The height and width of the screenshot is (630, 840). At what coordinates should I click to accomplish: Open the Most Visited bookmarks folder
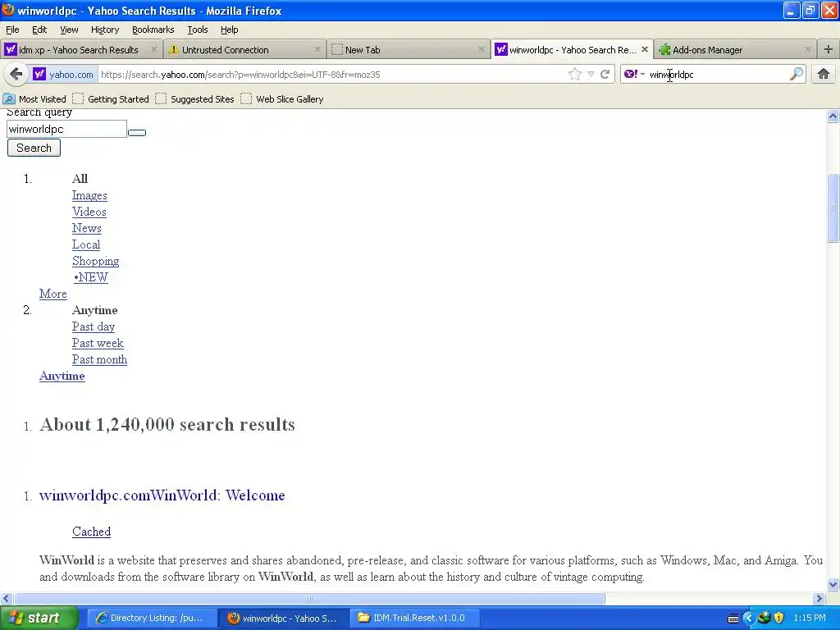[34, 99]
